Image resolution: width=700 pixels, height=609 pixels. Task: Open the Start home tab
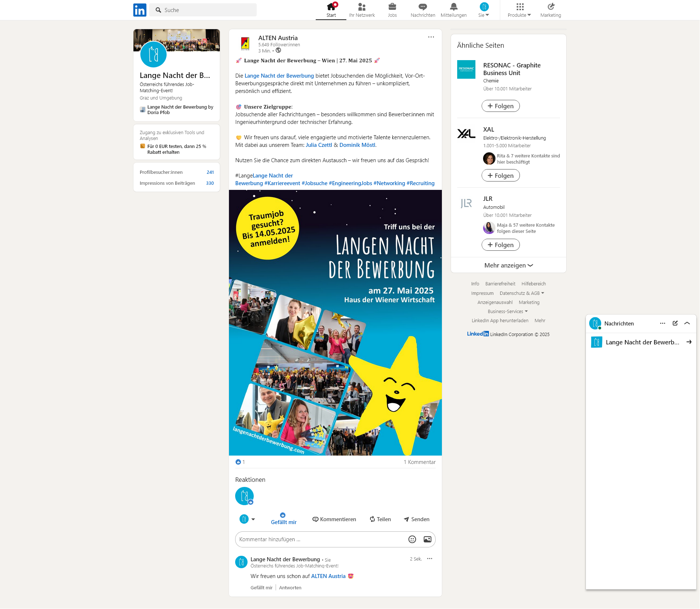[331, 10]
